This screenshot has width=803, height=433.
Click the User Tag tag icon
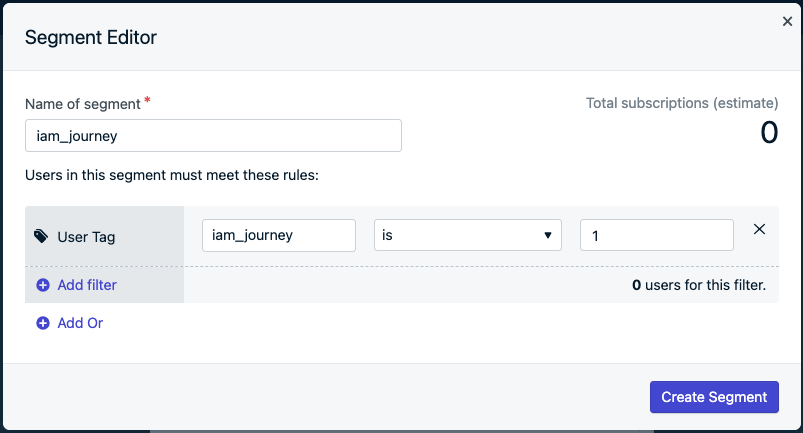coord(41,236)
